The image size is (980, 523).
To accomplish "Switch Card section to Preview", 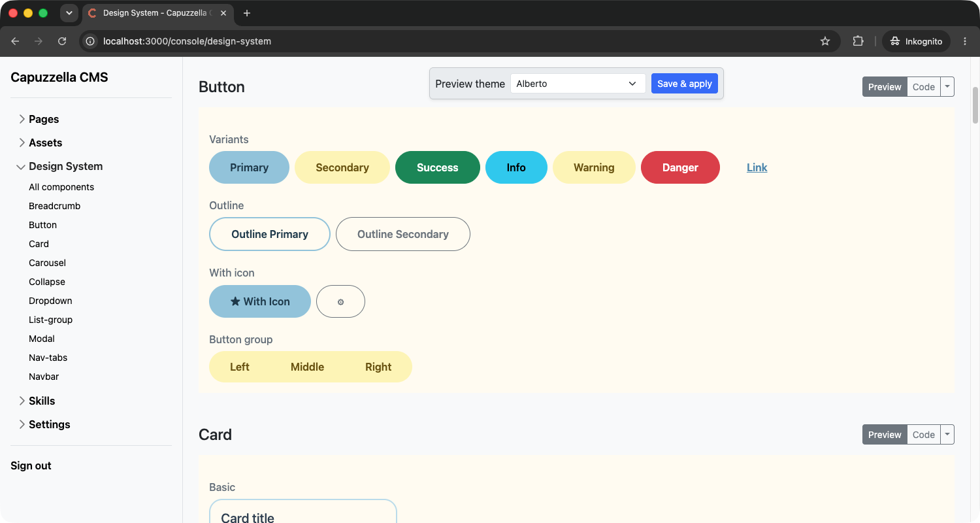I will pyautogui.click(x=885, y=435).
